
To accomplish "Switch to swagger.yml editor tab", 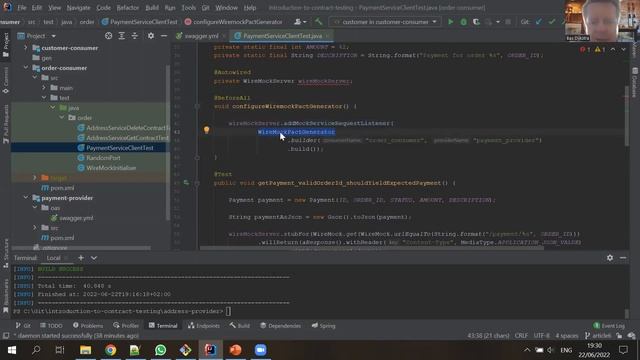I will point(201,36).
